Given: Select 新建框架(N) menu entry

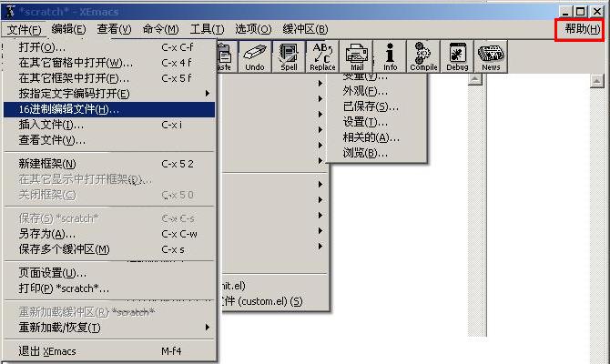Looking at the screenshot, I should (x=109, y=164).
